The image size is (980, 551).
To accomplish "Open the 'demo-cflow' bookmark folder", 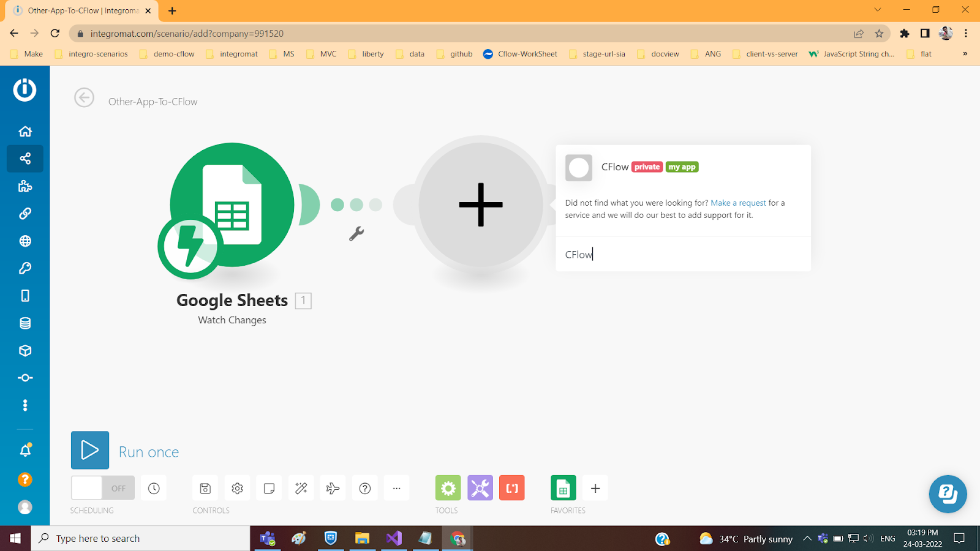I will tap(167, 54).
